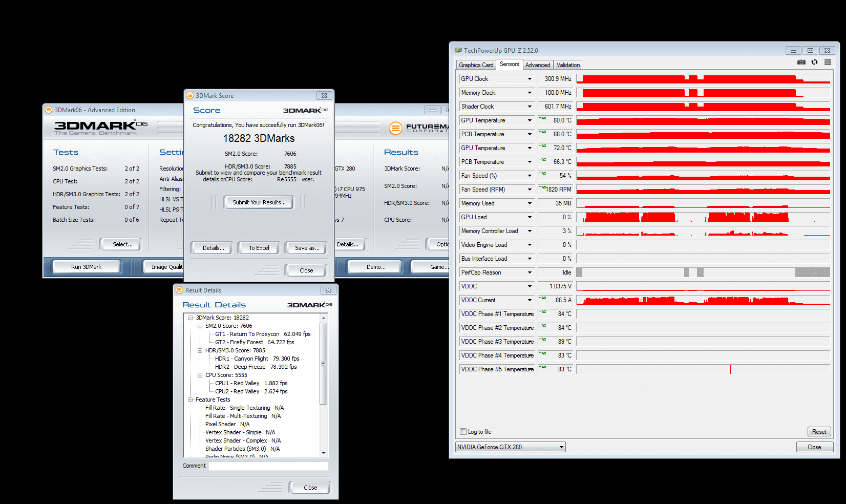Click the Comment input field
This screenshot has width=846, height=504.
tap(268, 466)
